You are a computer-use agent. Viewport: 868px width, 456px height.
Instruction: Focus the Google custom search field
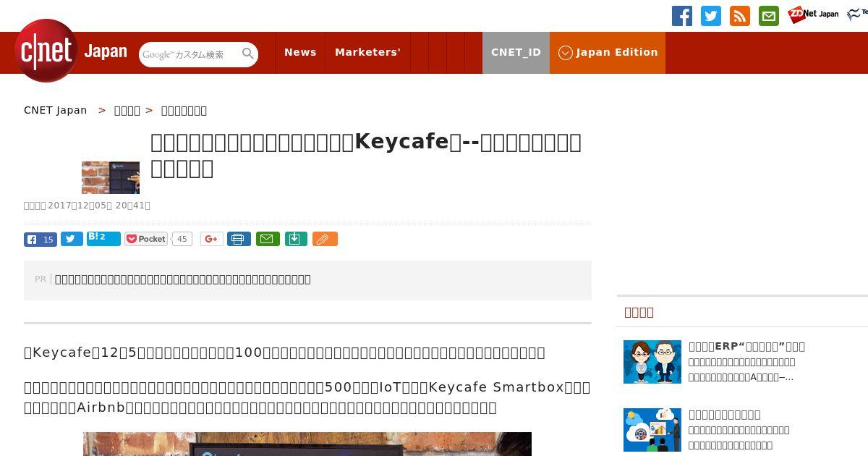pos(190,54)
